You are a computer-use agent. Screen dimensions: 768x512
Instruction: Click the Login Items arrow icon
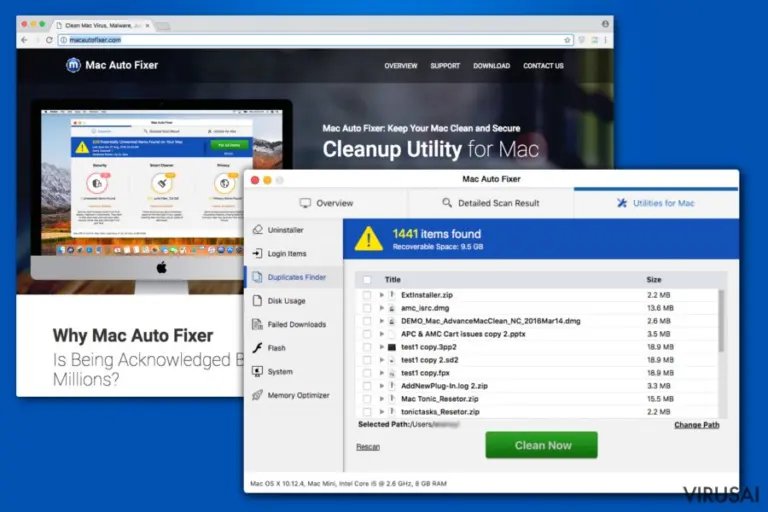click(258, 253)
